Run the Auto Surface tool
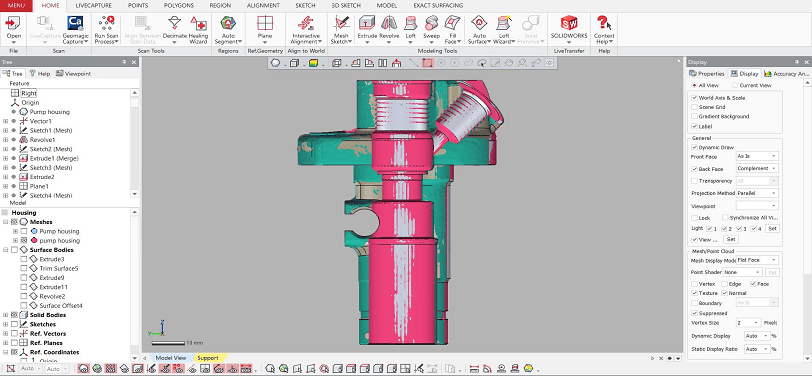The width and height of the screenshot is (812, 376). tap(480, 30)
